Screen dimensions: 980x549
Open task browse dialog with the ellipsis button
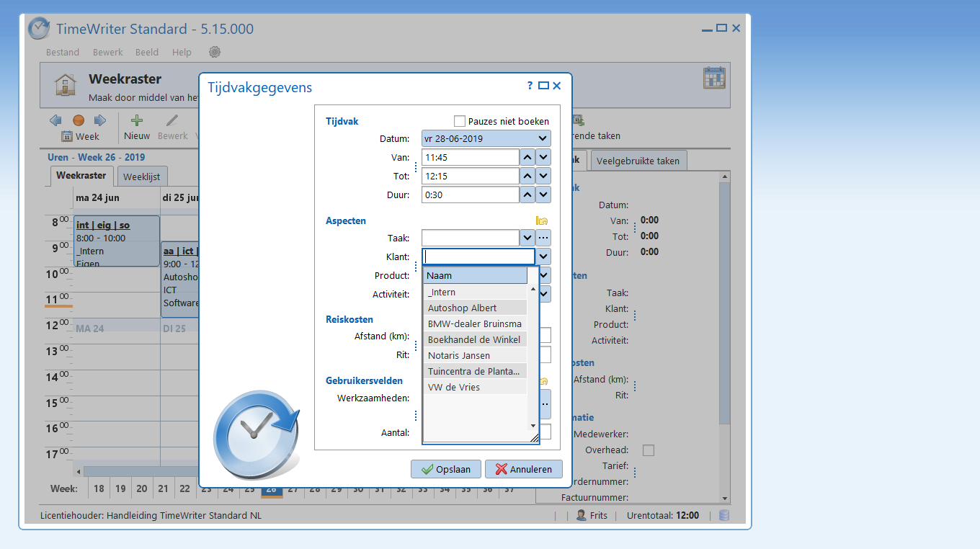click(x=543, y=238)
